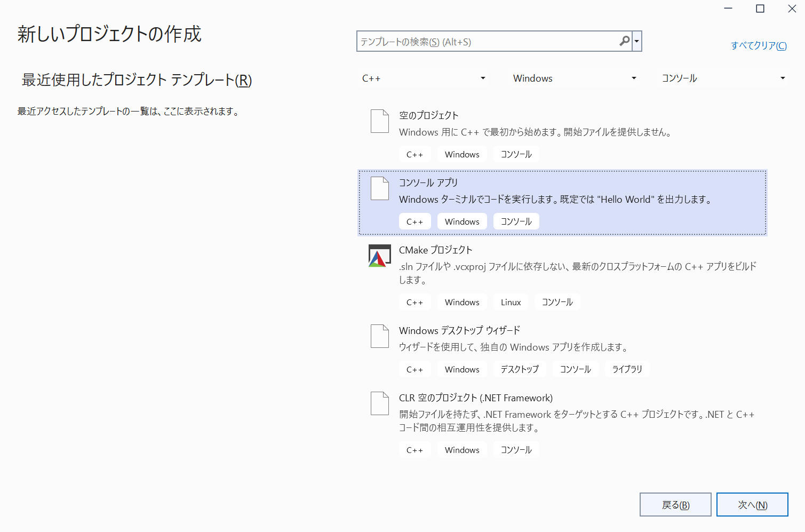Click the blank page icon for 空のプロジェクト
Image resolution: width=805 pixels, height=532 pixels.
click(380, 121)
